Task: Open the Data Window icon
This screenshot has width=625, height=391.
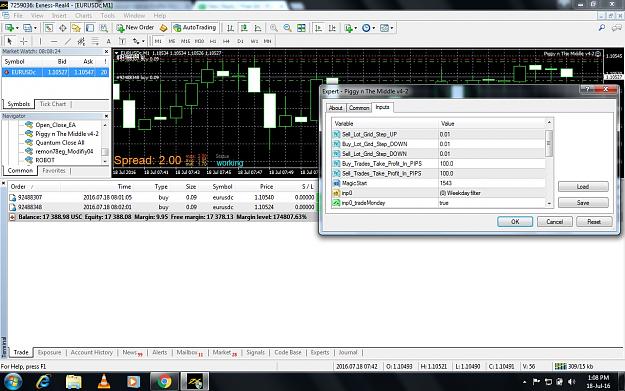Action: (63, 28)
